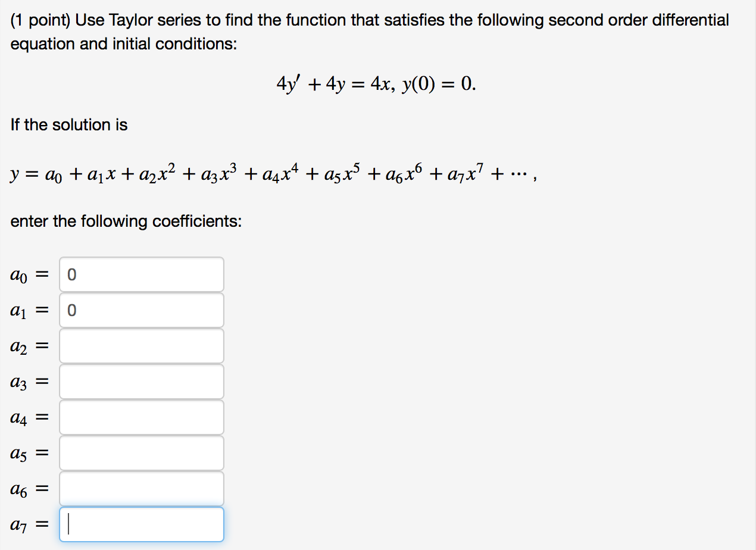Click the blank field beside a5 label
The width and height of the screenshot is (756, 550).
pos(141,452)
